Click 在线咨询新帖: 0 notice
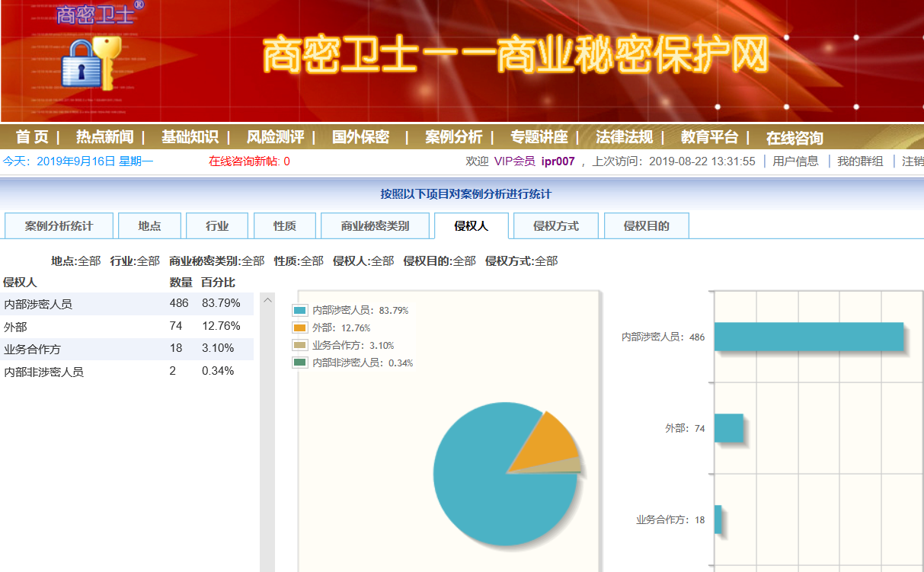This screenshot has width=924, height=572. coord(249,161)
